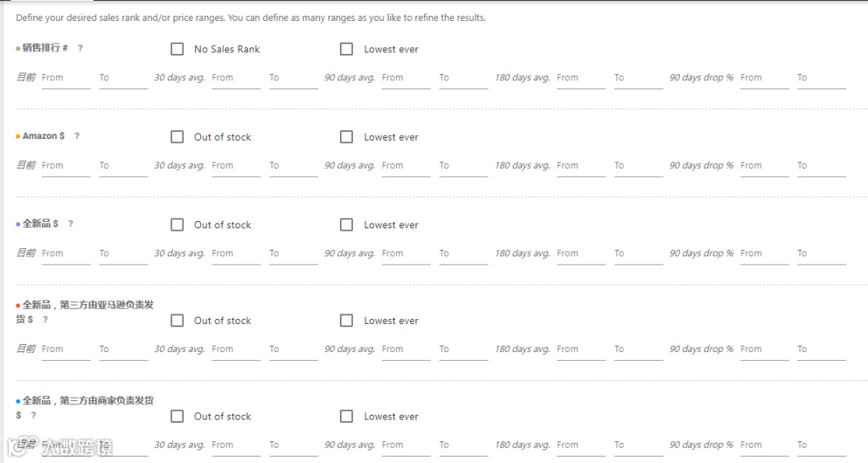868x463 pixels.
Task: Check Out of stock for Amazon $
Action: (x=178, y=137)
